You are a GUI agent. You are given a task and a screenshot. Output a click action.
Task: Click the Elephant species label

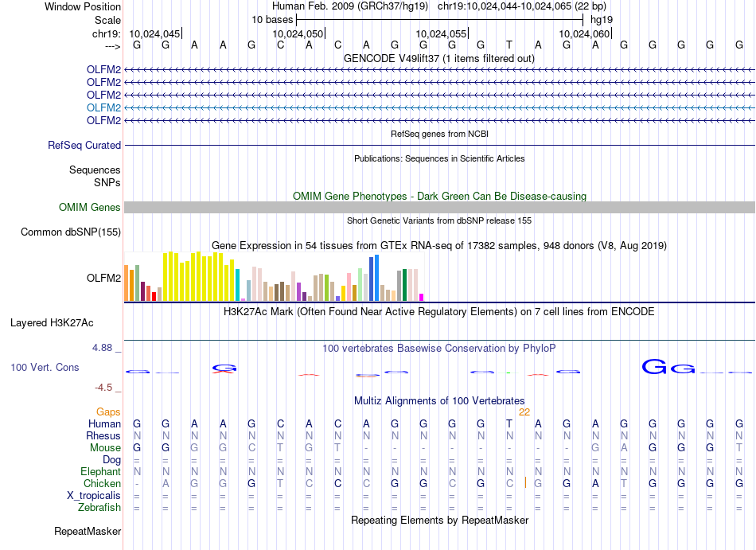tap(101, 472)
